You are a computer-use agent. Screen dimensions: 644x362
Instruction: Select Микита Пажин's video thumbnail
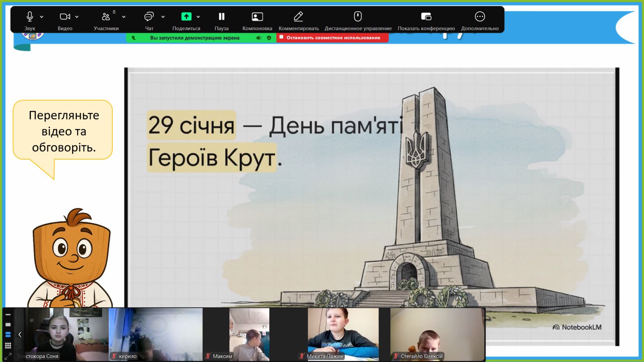pyautogui.click(x=343, y=334)
